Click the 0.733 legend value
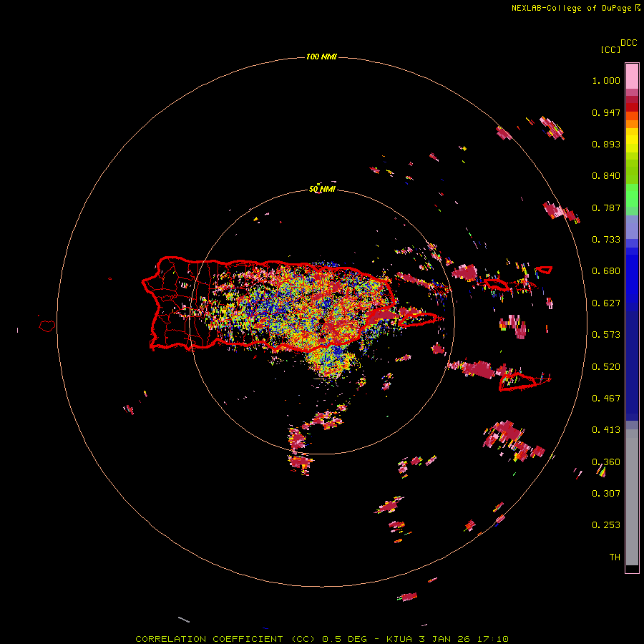644x644 pixels. (x=606, y=240)
